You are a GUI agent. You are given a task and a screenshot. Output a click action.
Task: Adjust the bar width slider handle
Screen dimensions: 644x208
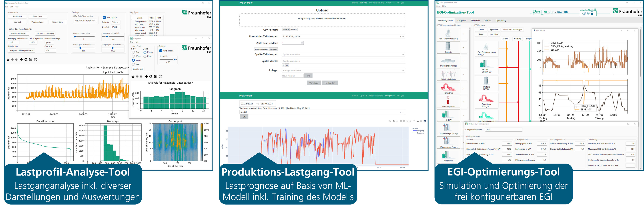[174, 60]
